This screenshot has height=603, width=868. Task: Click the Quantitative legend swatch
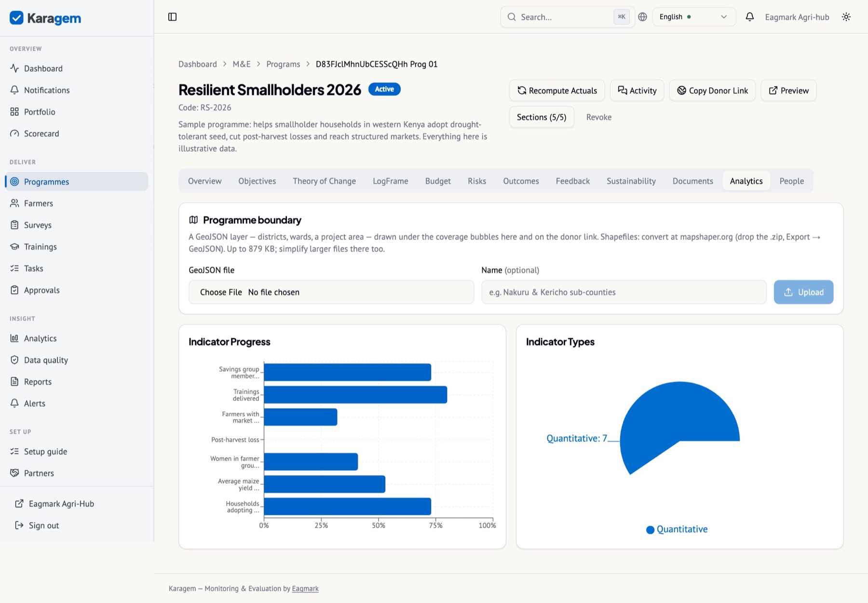[650, 530]
